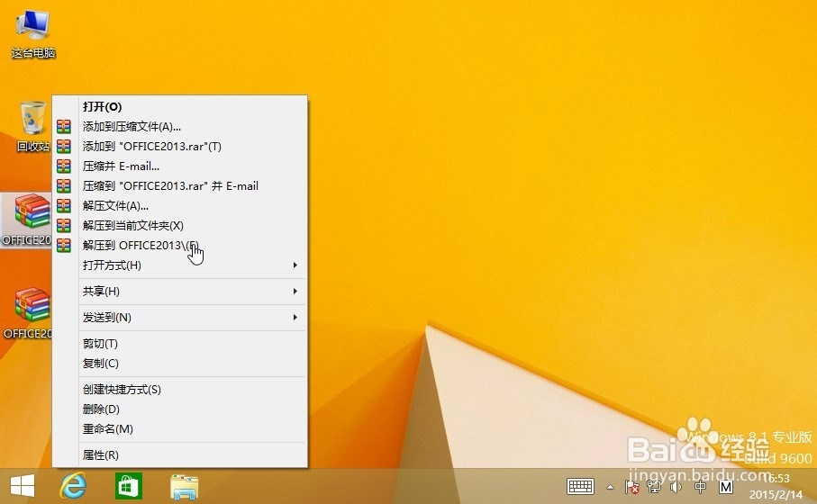
Task: Open the 共享(H) menu entry
Action: click(180, 291)
